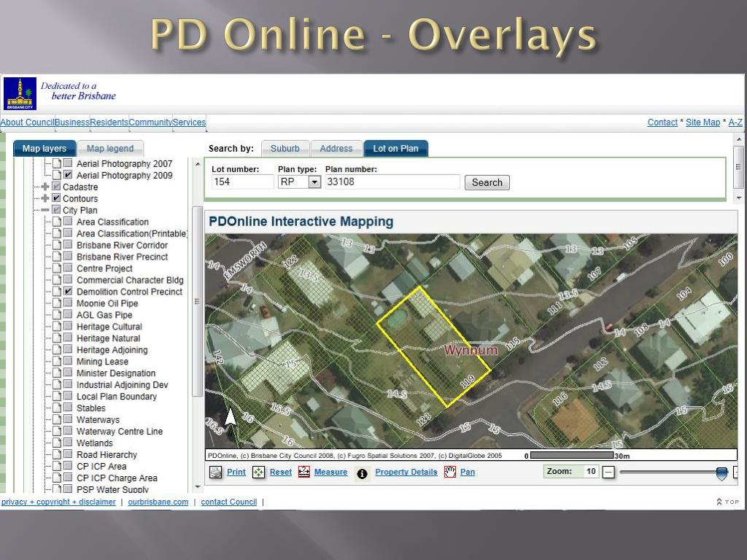Search by the Suburb tab
Screen dimensions: 747x560
pos(285,149)
